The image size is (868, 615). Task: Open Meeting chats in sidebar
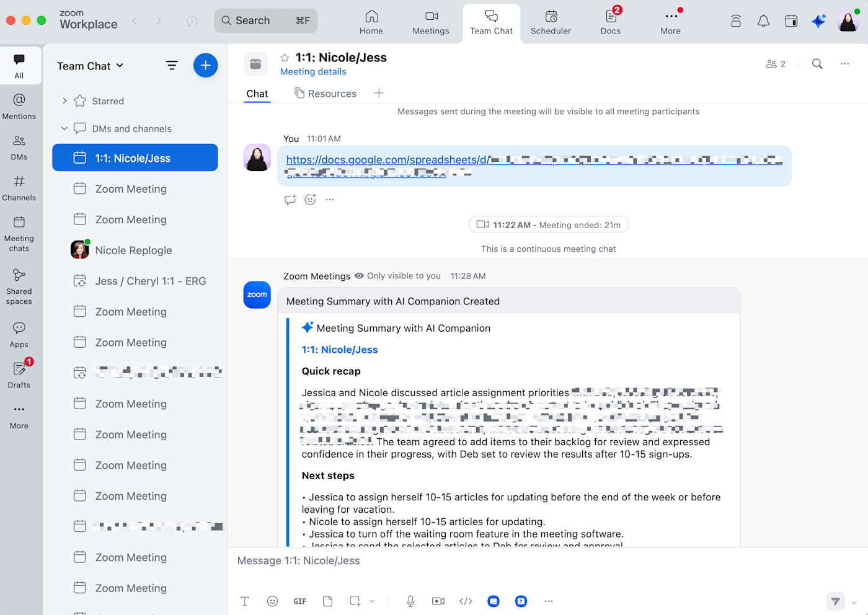19,234
